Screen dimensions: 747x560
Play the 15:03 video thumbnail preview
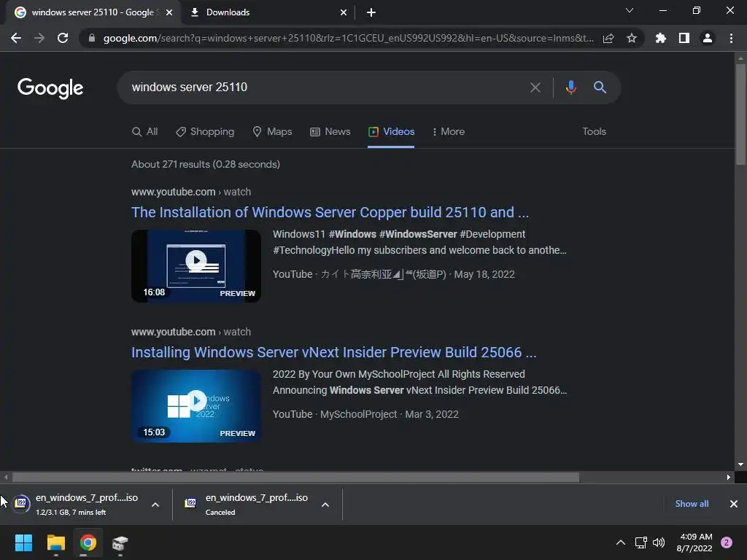coord(196,405)
